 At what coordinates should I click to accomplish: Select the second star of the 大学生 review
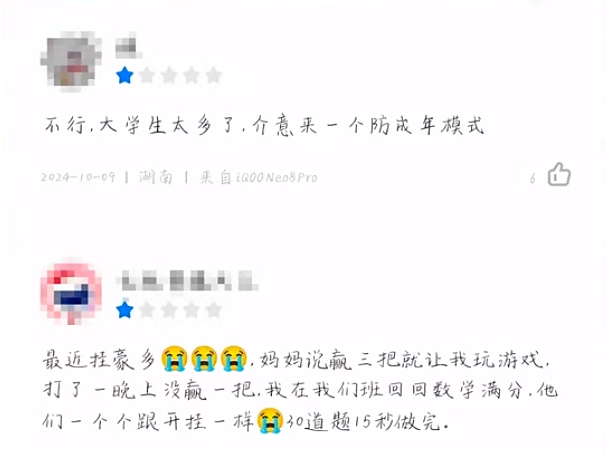[147, 75]
